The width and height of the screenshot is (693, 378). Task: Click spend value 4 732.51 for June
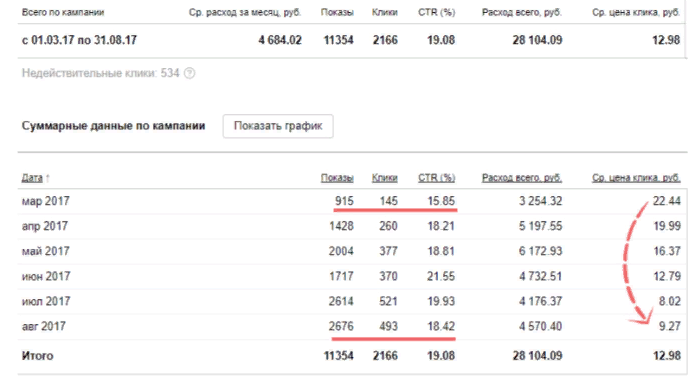point(541,276)
